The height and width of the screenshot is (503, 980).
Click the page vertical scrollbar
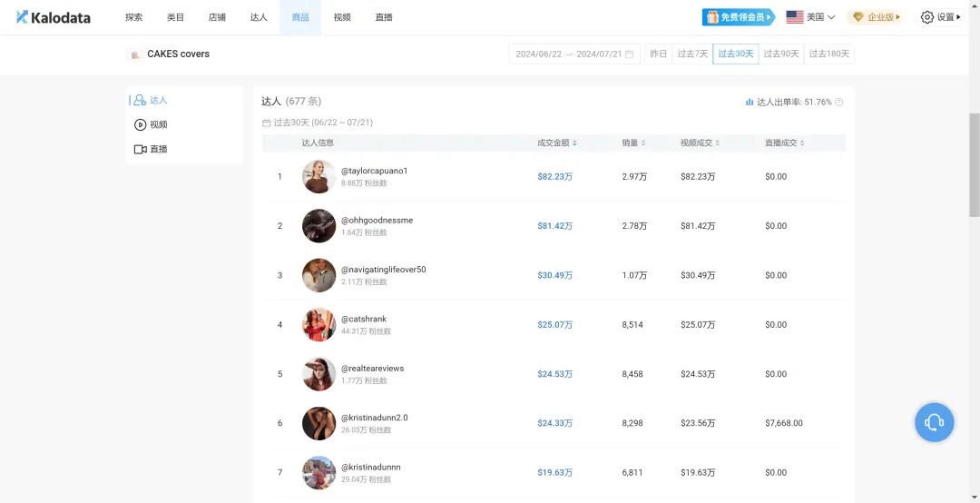(974, 163)
